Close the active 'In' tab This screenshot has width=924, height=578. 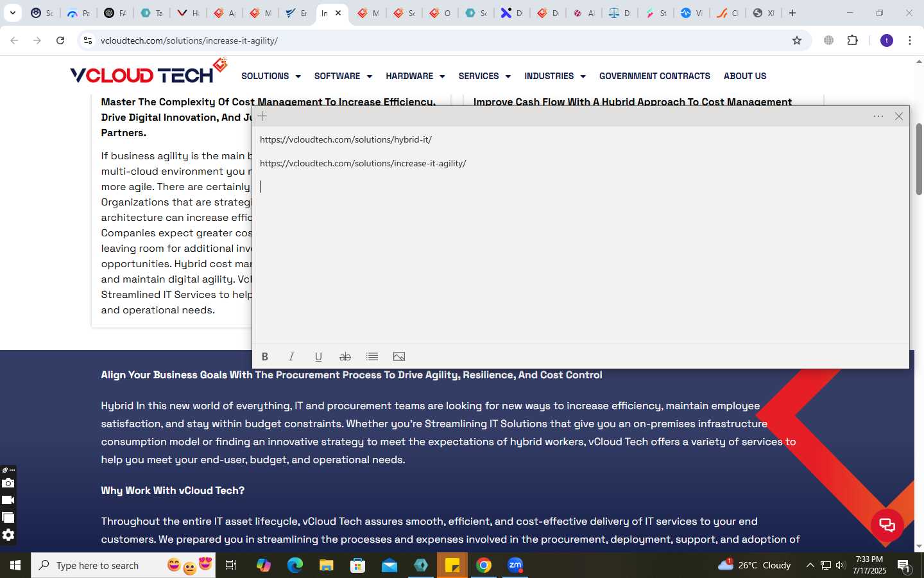[338, 13]
